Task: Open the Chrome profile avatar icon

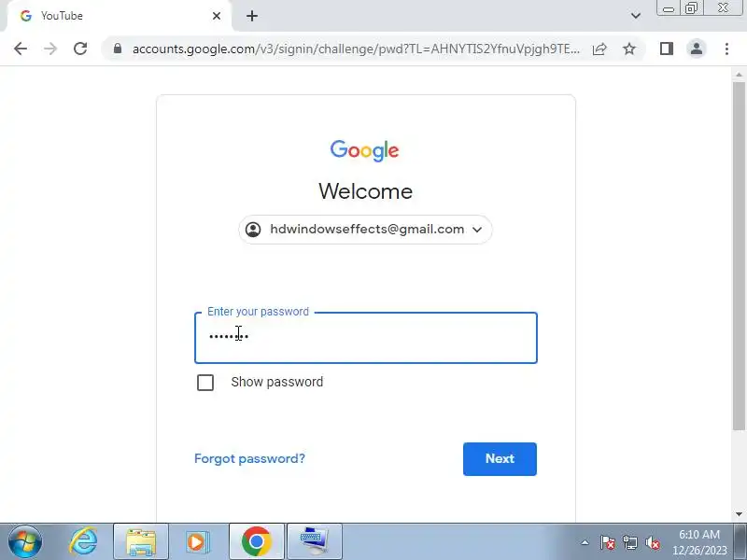Action: pos(697,49)
